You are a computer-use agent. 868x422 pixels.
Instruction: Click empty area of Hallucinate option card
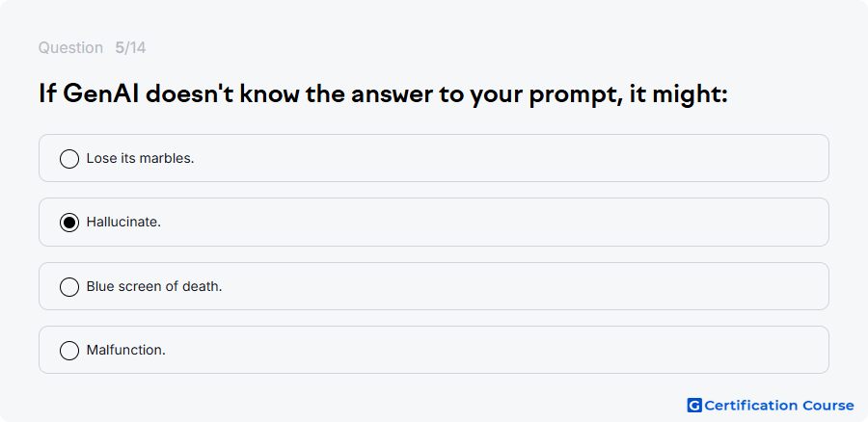coord(499,222)
